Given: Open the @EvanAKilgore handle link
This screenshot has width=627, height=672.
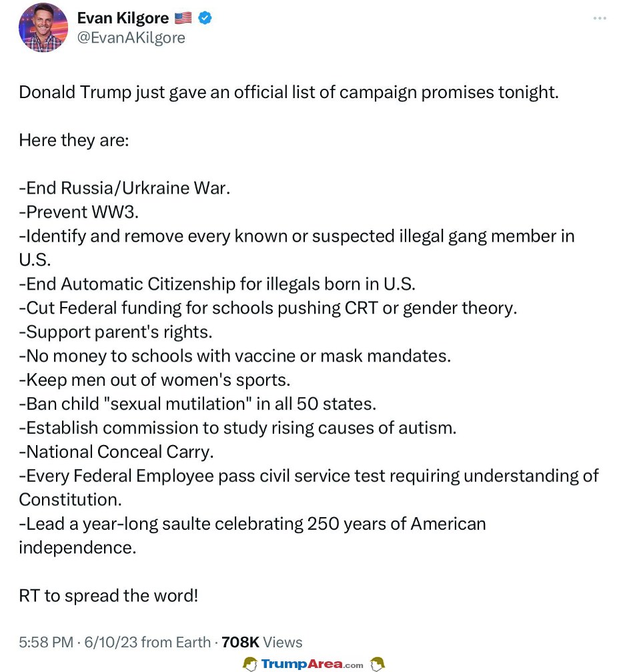Looking at the screenshot, I should coord(131,38).
